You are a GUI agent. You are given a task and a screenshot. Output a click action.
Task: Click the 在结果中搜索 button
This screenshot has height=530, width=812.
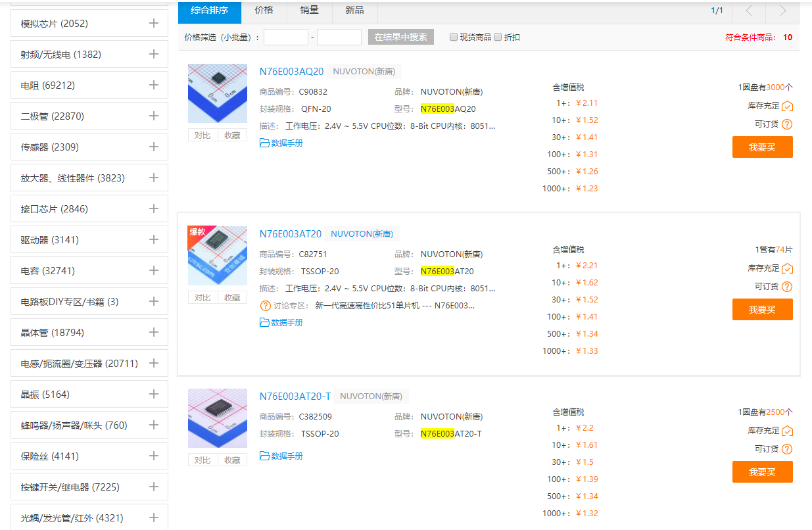click(401, 37)
